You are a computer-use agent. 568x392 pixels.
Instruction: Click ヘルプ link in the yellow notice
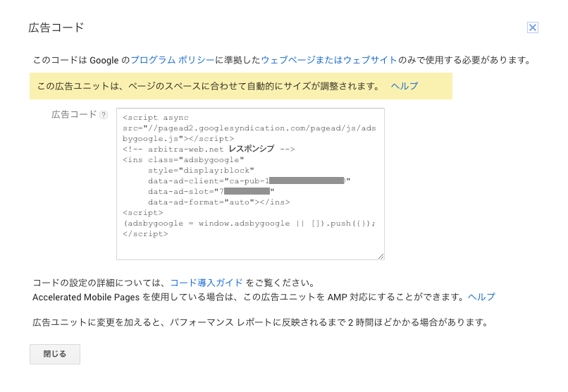405,86
